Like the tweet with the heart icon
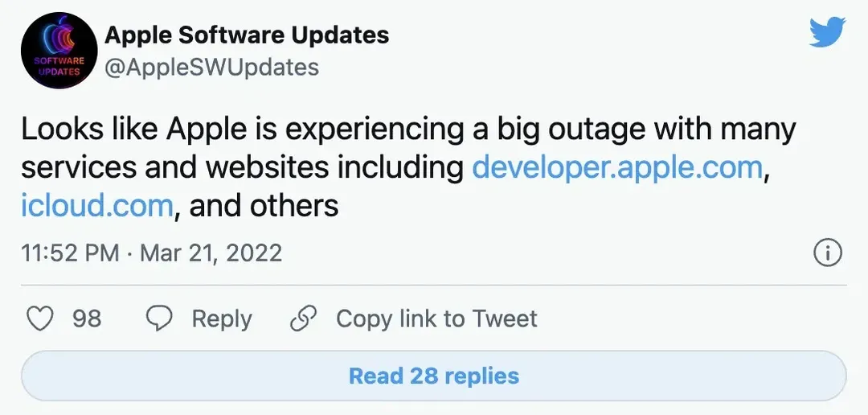The width and height of the screenshot is (868, 415). [39, 319]
